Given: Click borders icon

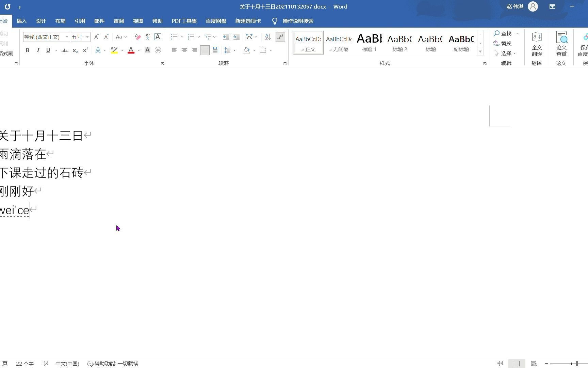Looking at the screenshot, I should (x=263, y=50).
